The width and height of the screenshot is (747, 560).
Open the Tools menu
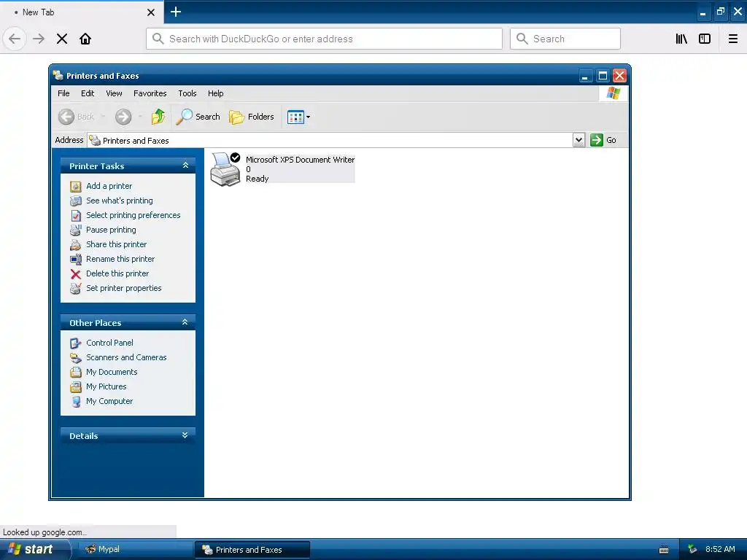(x=187, y=93)
